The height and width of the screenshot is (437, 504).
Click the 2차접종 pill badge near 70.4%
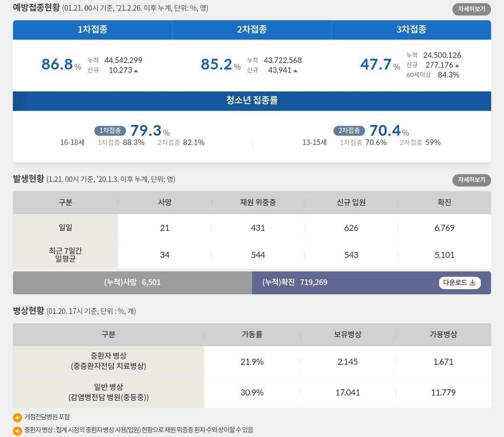pos(349,131)
